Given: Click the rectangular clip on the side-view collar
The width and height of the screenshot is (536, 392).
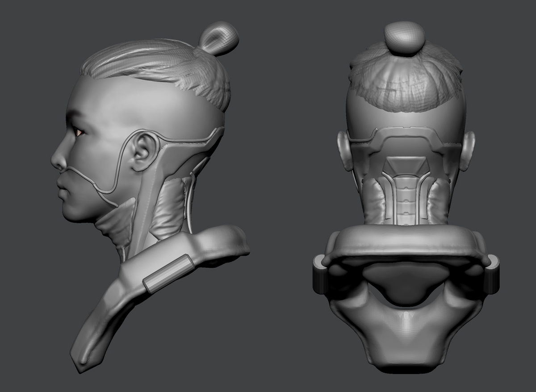Looking at the screenshot, I should 168,273.
